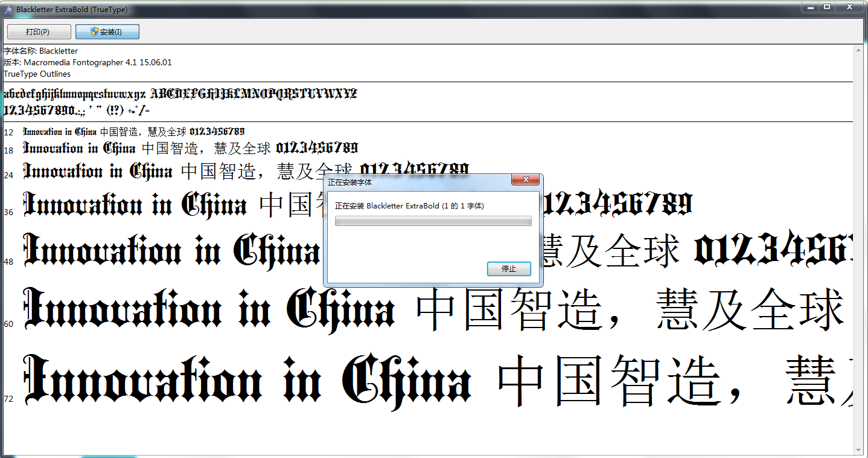Click the 安装(I) install button
The height and width of the screenshot is (458, 868).
point(107,32)
